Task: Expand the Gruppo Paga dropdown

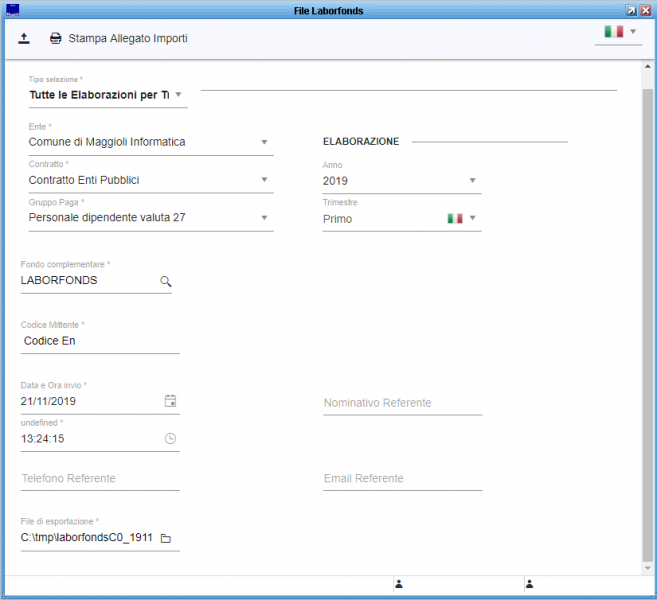Action: tap(264, 217)
